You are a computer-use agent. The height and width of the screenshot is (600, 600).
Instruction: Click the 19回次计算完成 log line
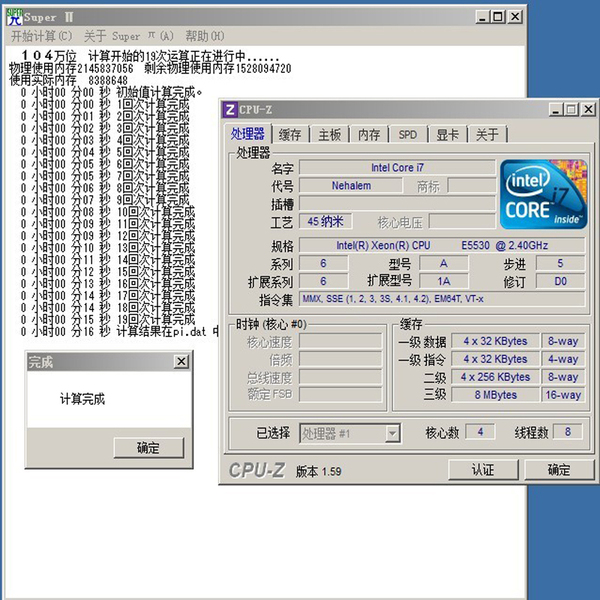point(108,319)
